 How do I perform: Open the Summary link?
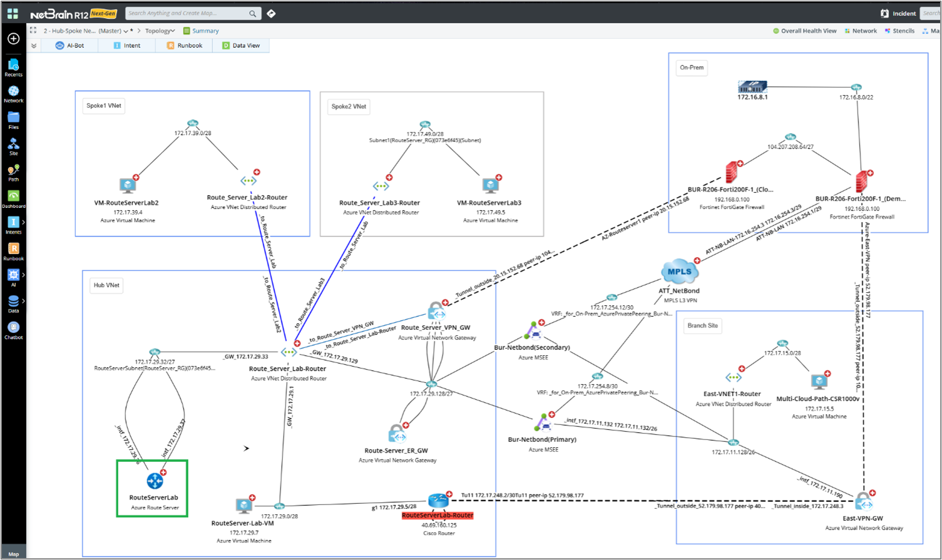(201, 31)
